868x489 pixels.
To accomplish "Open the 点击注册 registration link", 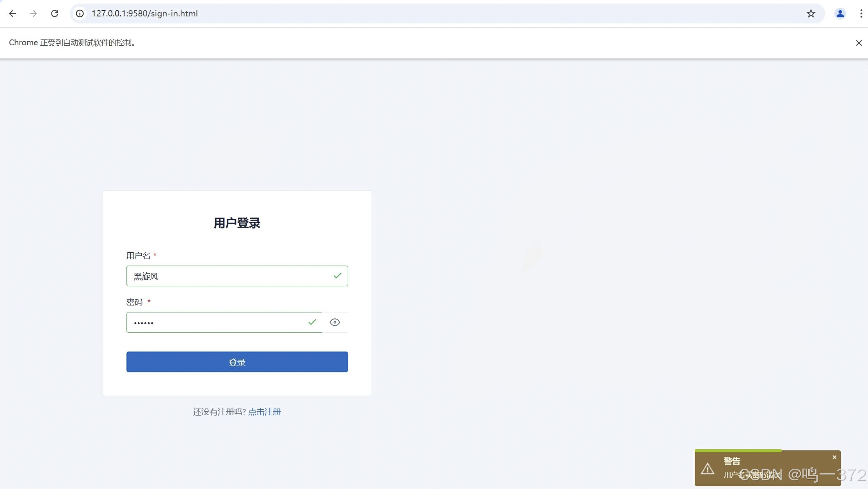I will tap(265, 412).
